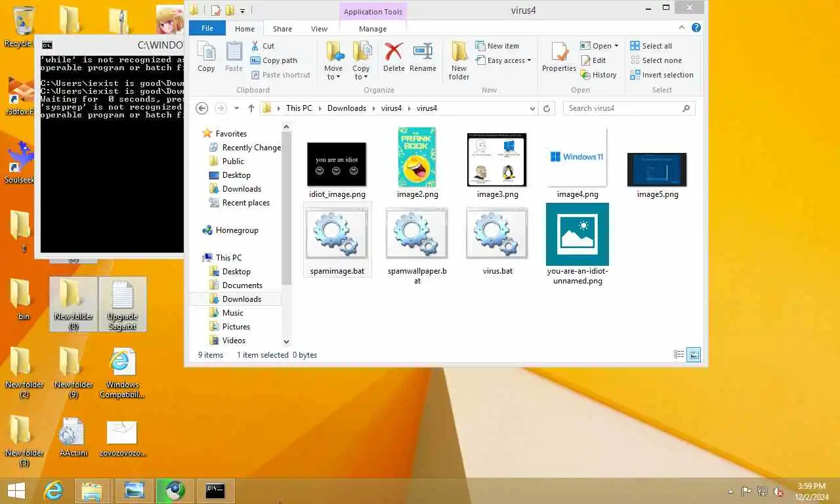Open Explorer Help question mark icon
The width and height of the screenshot is (840, 504).
click(696, 28)
